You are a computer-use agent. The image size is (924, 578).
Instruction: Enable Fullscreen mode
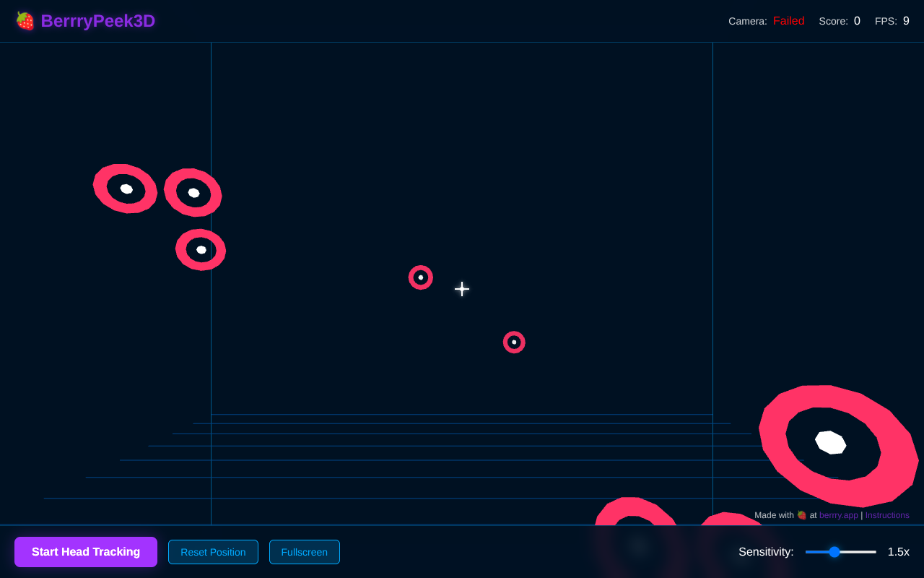(304, 551)
